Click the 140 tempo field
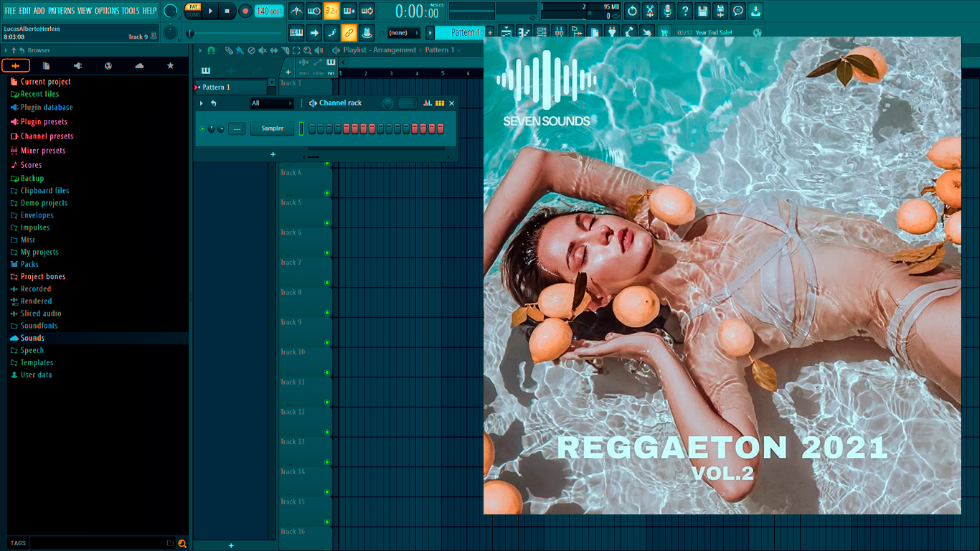The image size is (980, 551). (x=270, y=11)
